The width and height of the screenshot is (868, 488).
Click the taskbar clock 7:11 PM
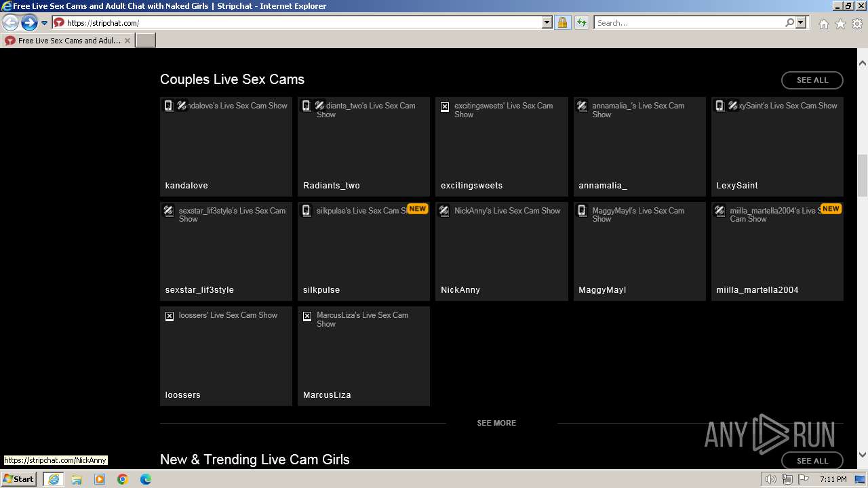[x=833, y=479]
